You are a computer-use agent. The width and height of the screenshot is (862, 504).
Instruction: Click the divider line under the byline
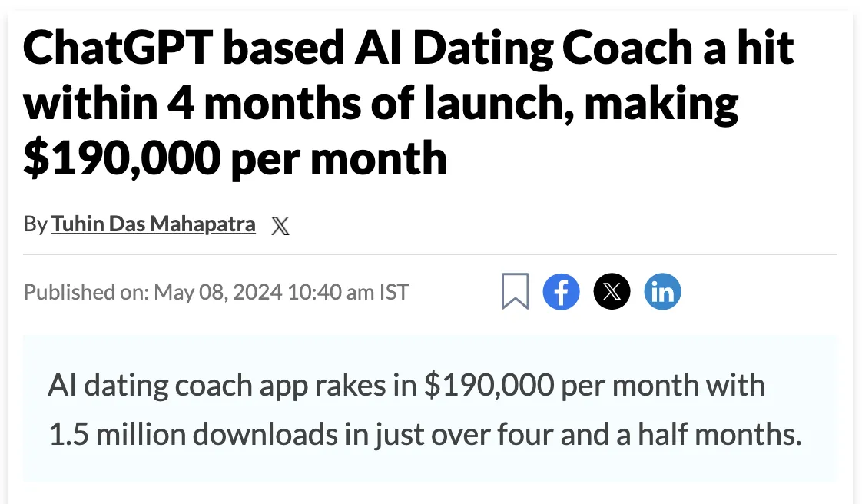tap(430, 254)
